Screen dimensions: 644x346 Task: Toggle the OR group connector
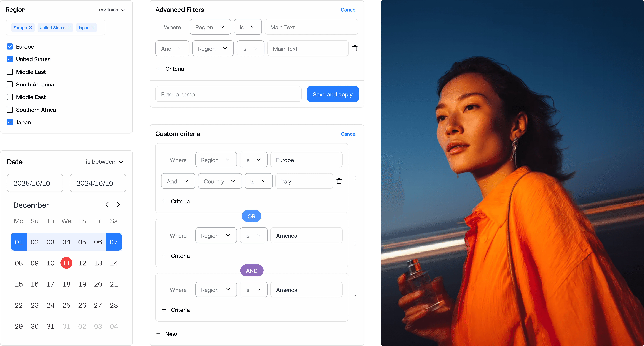coord(251,216)
